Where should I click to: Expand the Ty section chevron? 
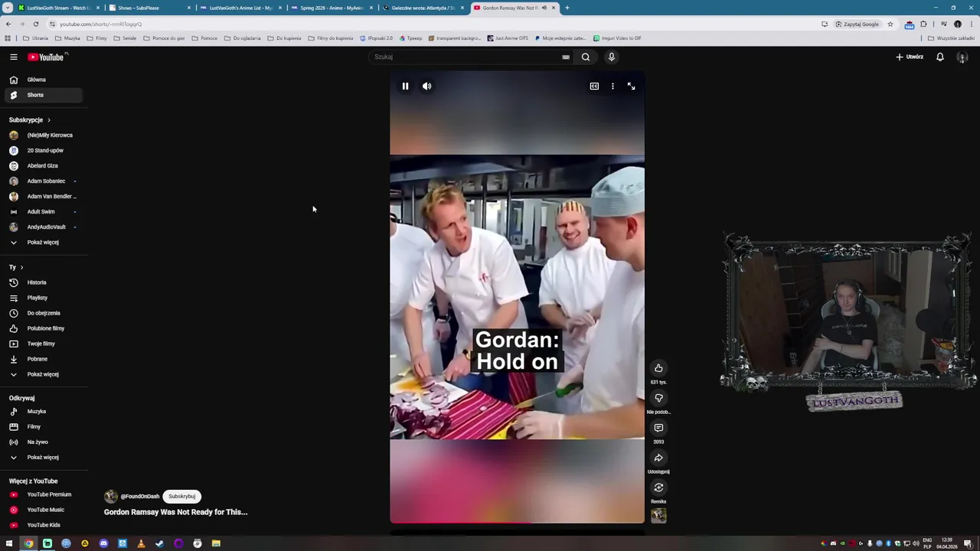tap(21, 267)
